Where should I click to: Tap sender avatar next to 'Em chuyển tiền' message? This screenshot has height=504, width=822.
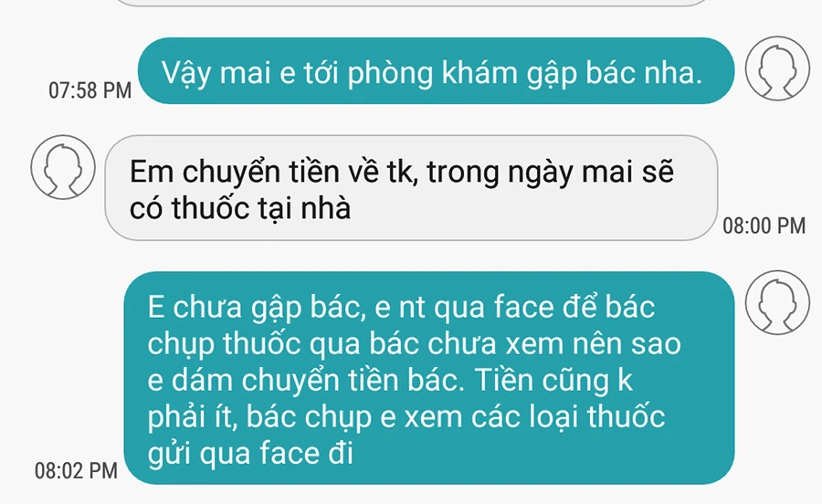coord(63,167)
